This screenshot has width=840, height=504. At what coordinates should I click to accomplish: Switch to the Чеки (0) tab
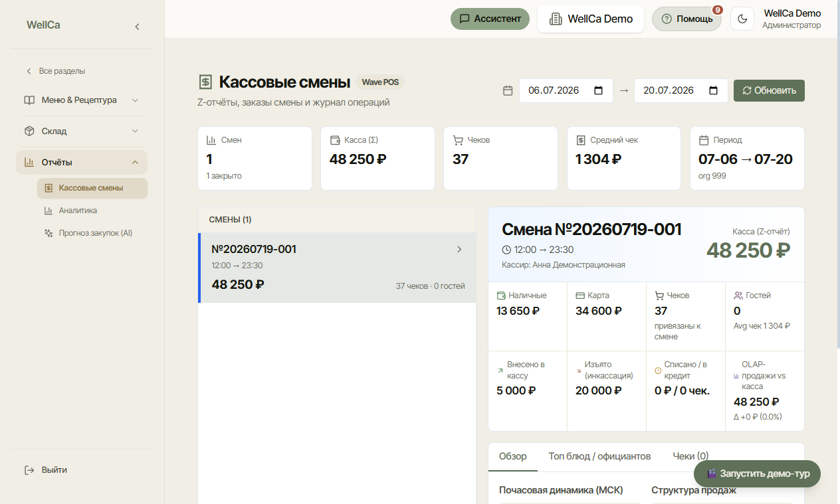pos(690,456)
